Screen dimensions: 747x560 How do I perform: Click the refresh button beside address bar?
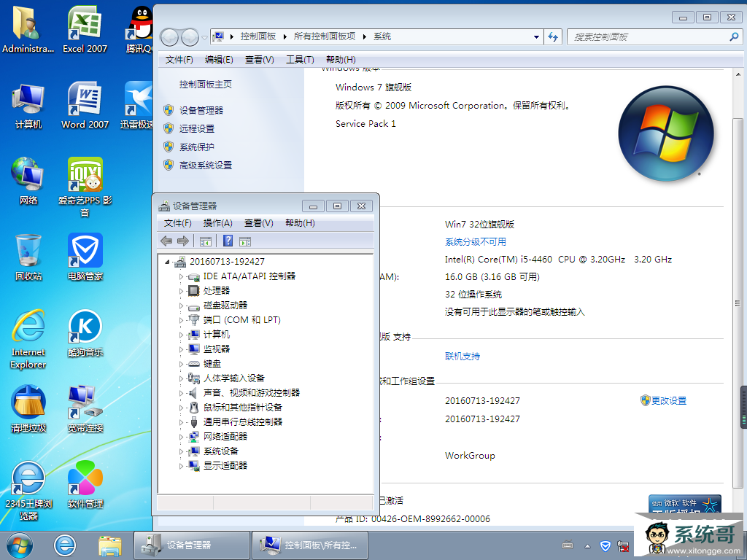point(553,37)
